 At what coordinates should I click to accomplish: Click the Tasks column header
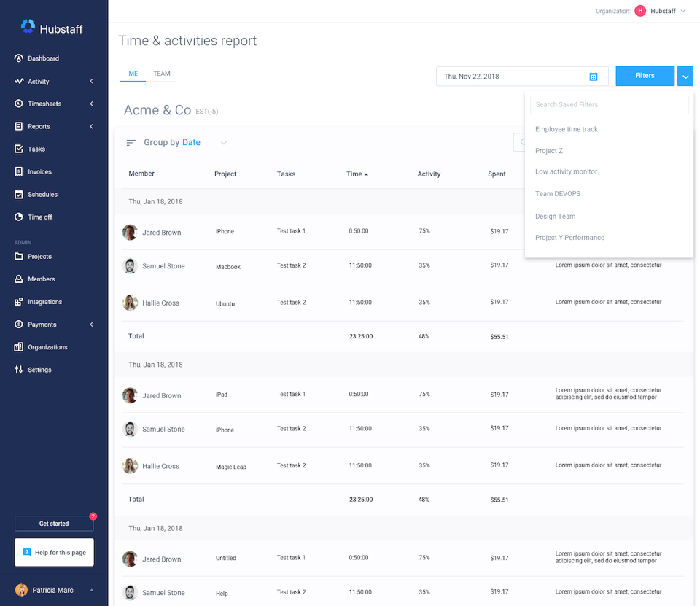click(x=286, y=174)
